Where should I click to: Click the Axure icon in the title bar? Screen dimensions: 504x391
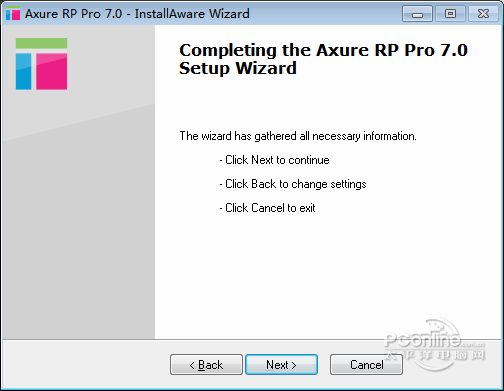point(13,14)
